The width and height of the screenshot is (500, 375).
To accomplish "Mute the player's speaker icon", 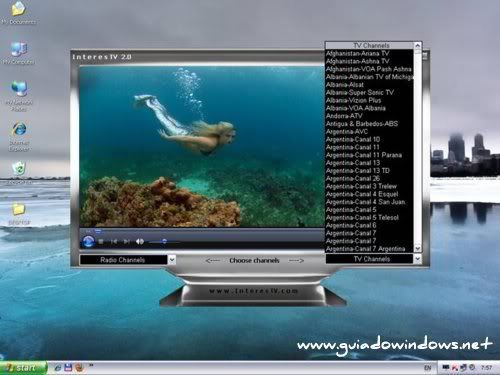I will point(140,241).
